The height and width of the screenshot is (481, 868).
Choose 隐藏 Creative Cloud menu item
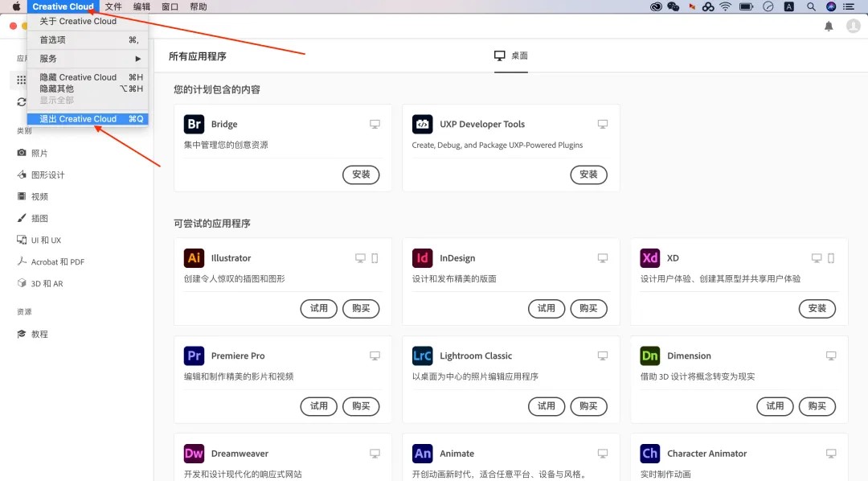(88, 77)
